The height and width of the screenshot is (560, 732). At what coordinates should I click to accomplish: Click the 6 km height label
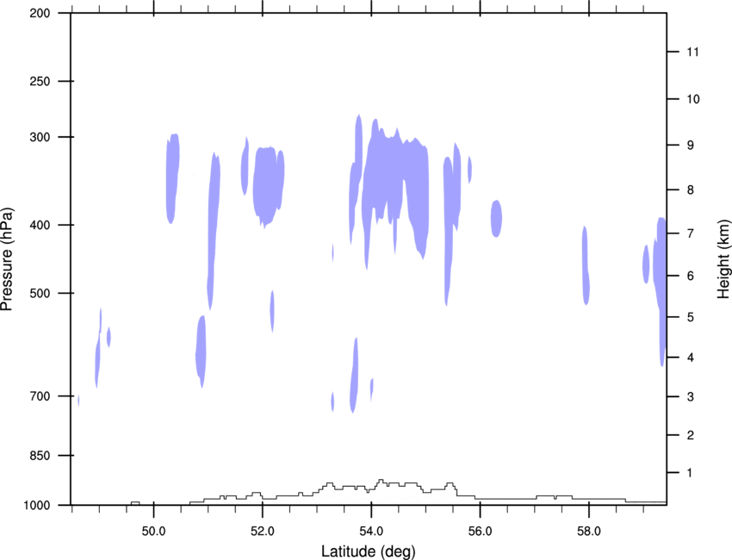[x=691, y=276]
